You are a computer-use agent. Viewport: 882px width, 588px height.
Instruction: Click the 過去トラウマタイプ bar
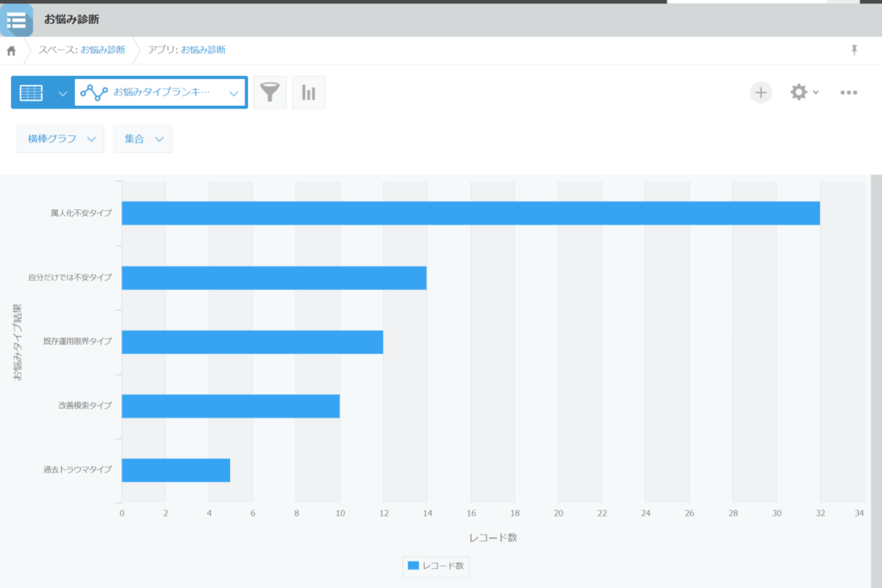click(x=176, y=470)
